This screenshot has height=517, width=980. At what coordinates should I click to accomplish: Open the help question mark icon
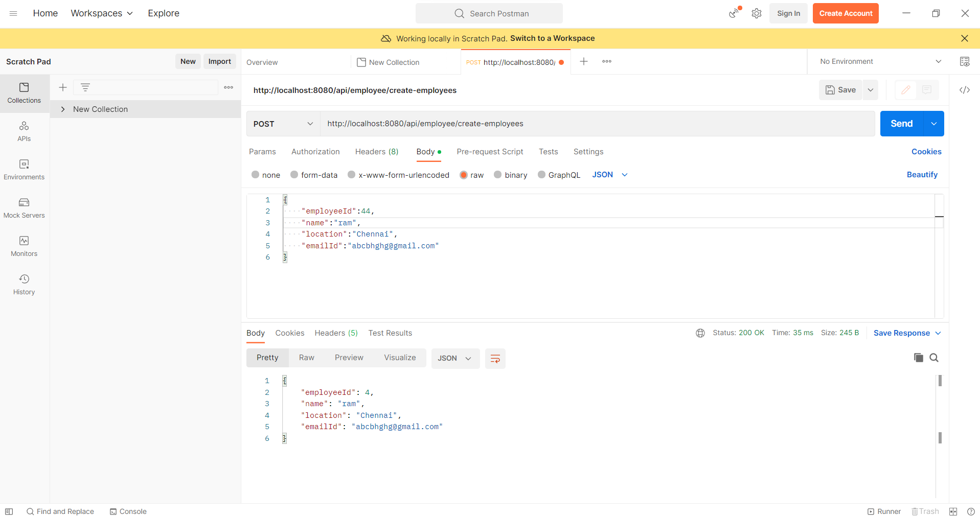tap(971, 511)
